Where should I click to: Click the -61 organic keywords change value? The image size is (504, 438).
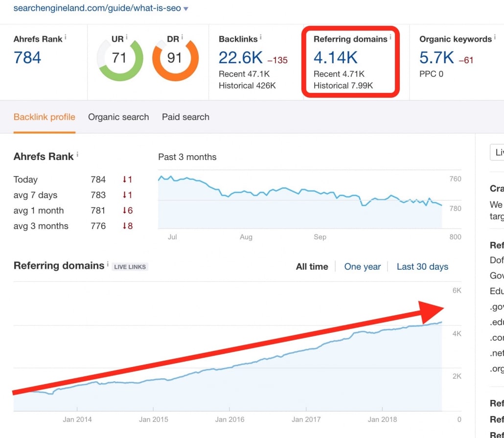click(466, 60)
